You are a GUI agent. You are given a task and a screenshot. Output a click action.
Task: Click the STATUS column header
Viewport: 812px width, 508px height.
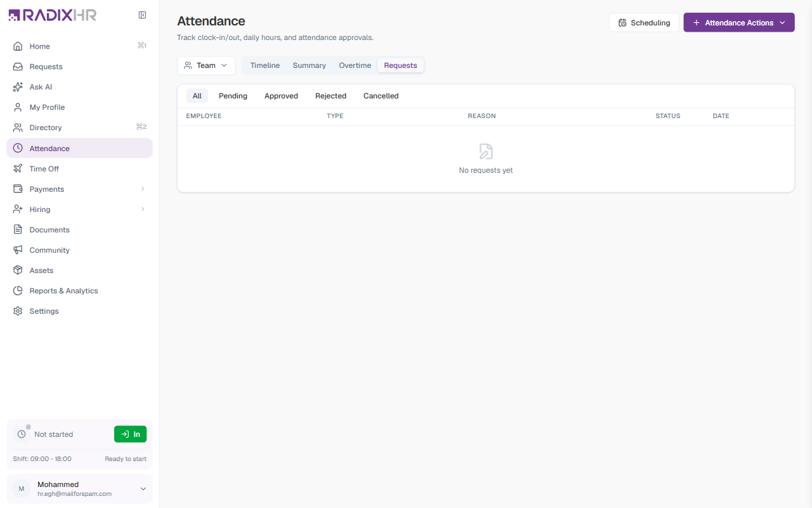(x=667, y=116)
